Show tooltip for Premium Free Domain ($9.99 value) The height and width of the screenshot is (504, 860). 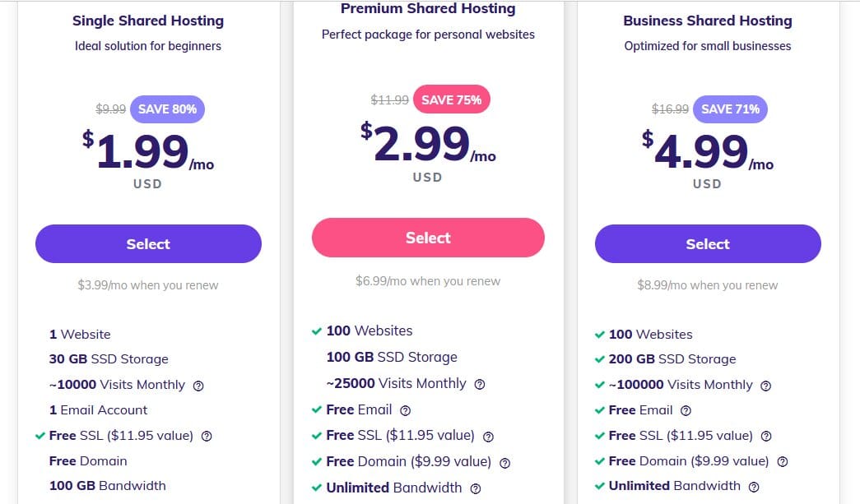(505, 463)
